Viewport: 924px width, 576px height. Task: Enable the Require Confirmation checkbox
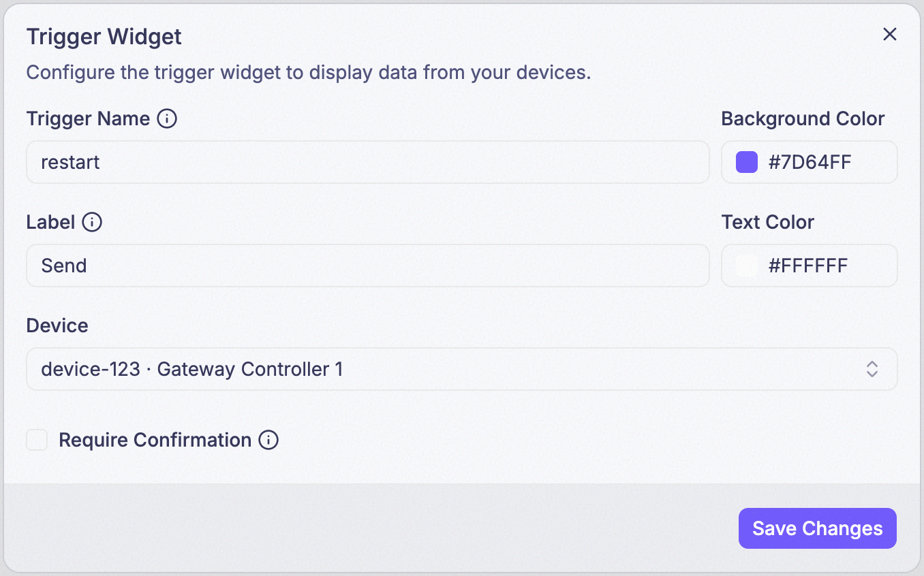point(37,441)
